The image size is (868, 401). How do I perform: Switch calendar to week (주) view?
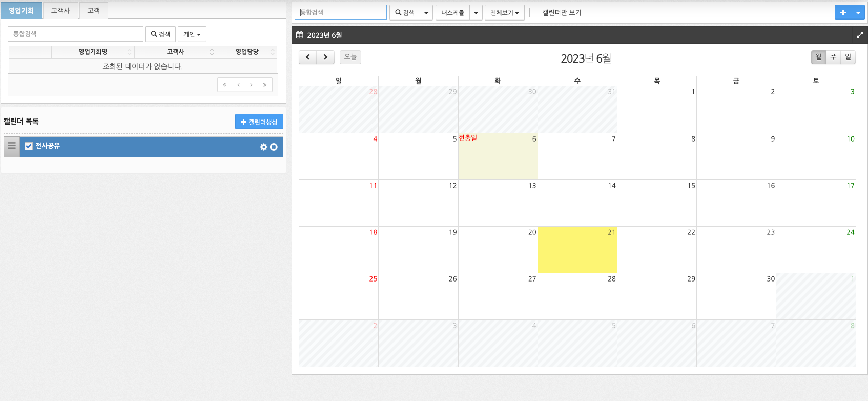[833, 57]
